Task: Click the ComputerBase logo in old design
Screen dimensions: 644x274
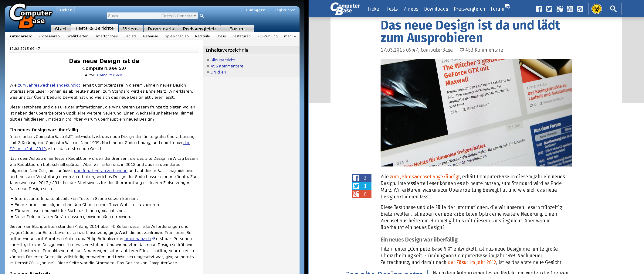Action: 30,16
